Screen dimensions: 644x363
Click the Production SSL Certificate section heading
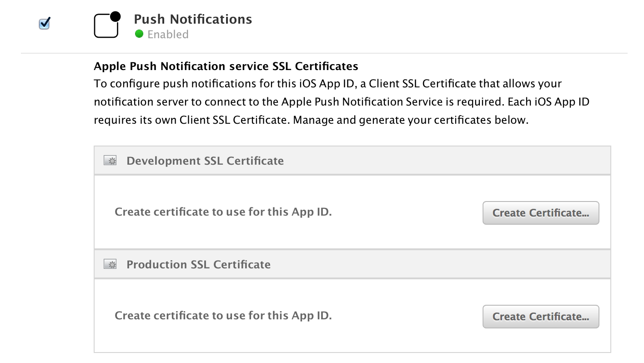click(198, 265)
